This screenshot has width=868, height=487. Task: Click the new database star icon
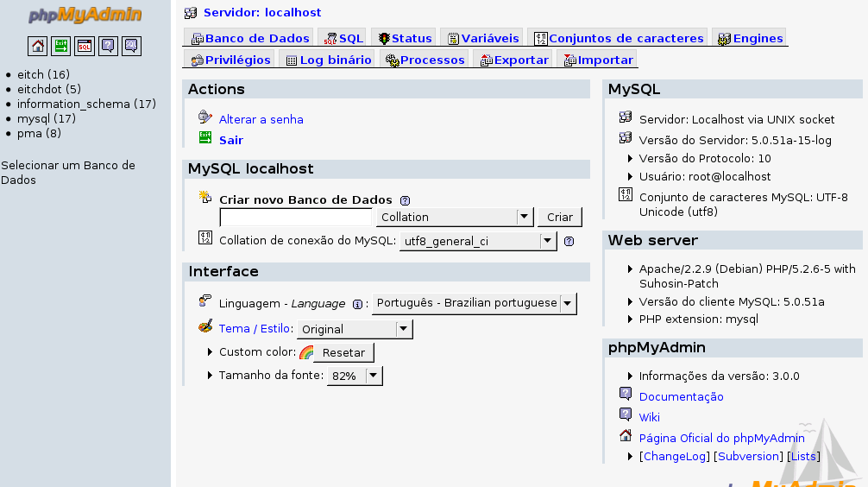coord(204,197)
